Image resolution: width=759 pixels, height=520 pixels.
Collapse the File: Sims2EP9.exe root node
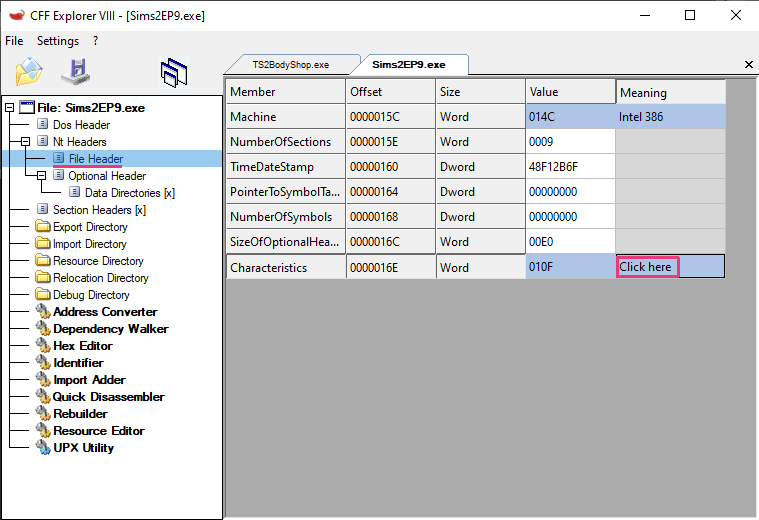tap(10, 108)
